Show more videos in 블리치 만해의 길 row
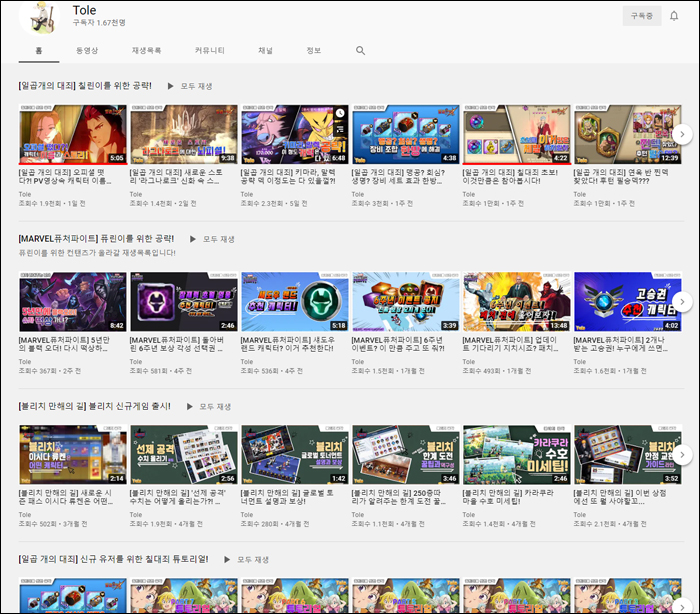This screenshot has height=614, width=700. tap(682, 455)
